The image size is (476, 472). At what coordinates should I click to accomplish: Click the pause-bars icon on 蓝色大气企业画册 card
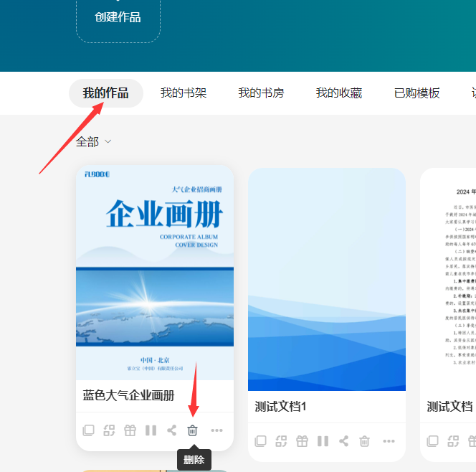[x=151, y=430]
